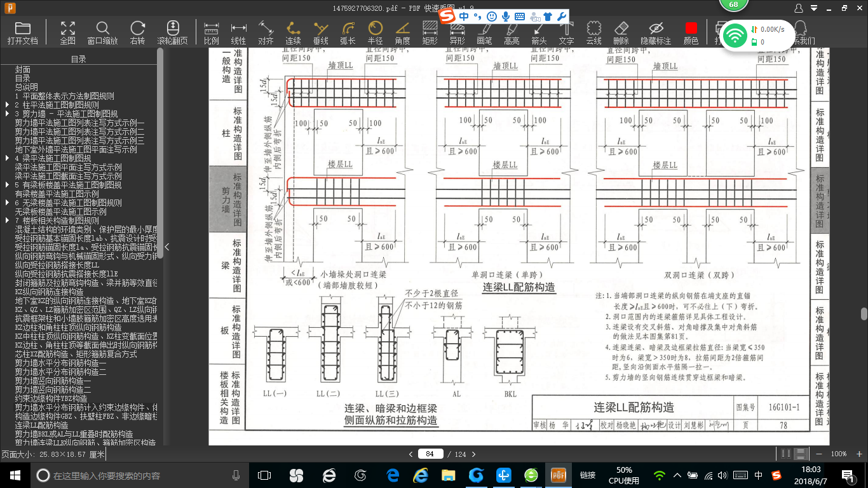Click the page number field showing 84
Screen dimensions: 868x488
pos(431,454)
